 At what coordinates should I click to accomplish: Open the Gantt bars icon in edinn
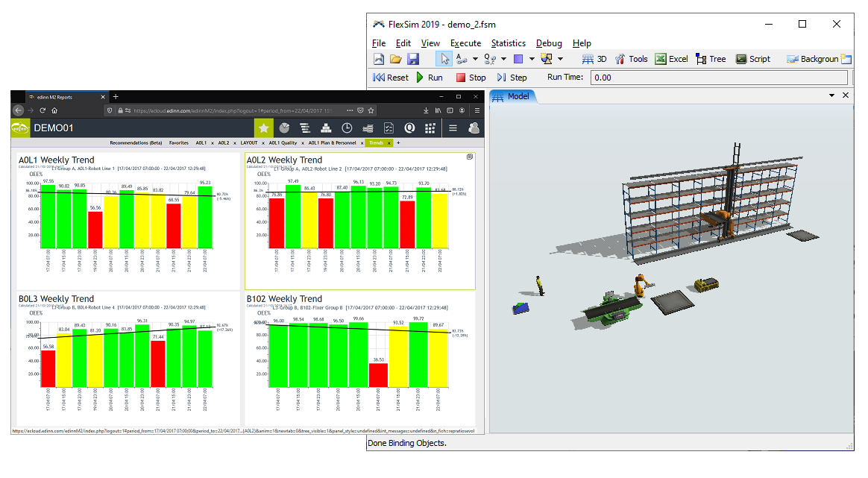click(305, 128)
